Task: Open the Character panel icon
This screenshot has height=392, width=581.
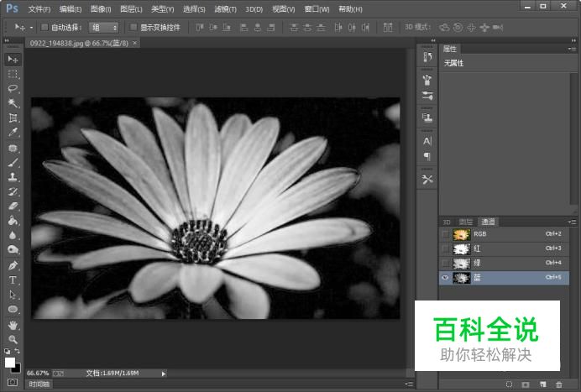Action: 427,141
